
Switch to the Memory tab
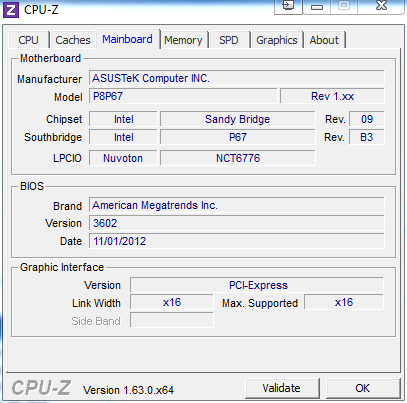(183, 40)
